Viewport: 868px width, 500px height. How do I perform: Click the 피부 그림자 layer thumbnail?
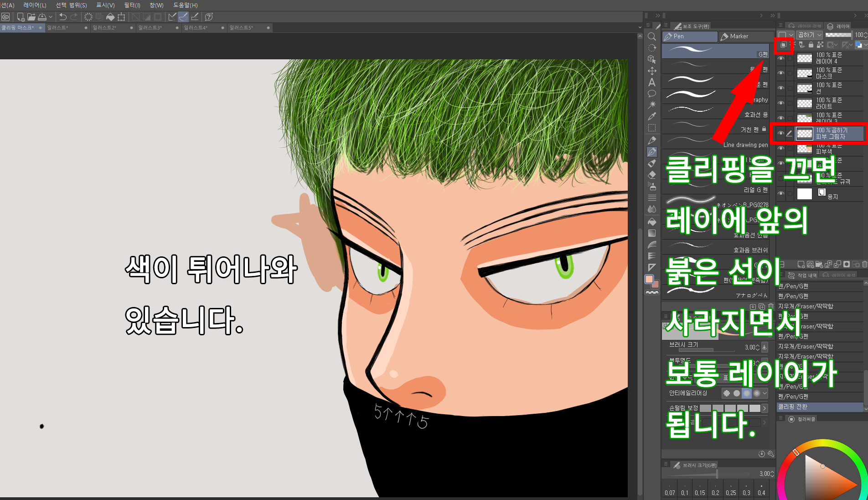[804, 133]
